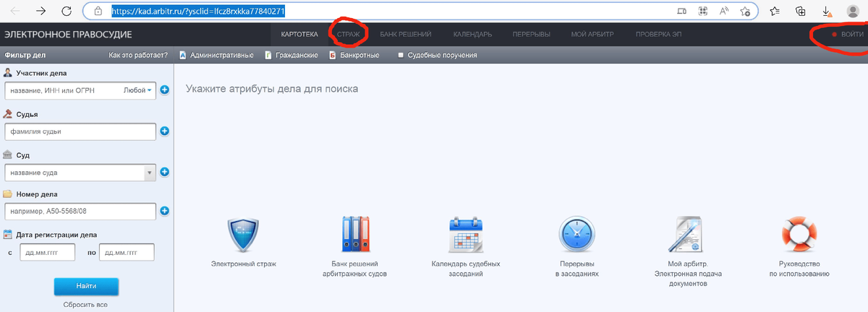Click the Электронное правосудие logo

[68, 34]
